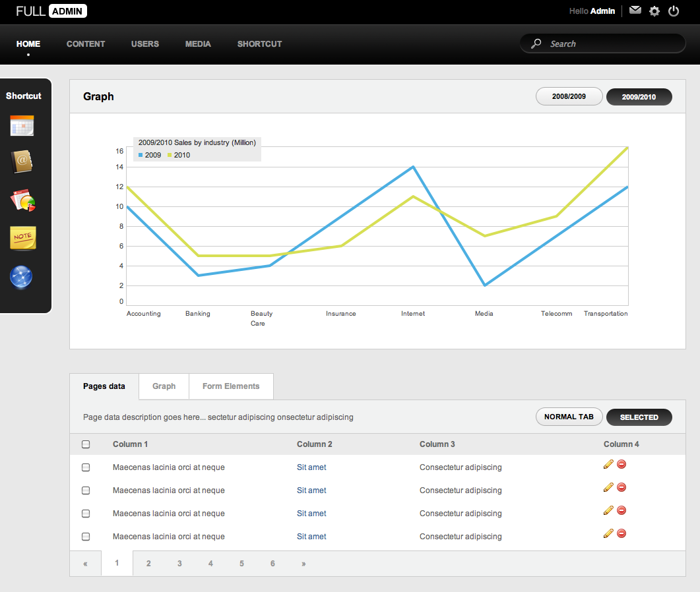Viewport: 700px width, 592px height.
Task: Go to previous page with « arrow
Action: pos(86,564)
